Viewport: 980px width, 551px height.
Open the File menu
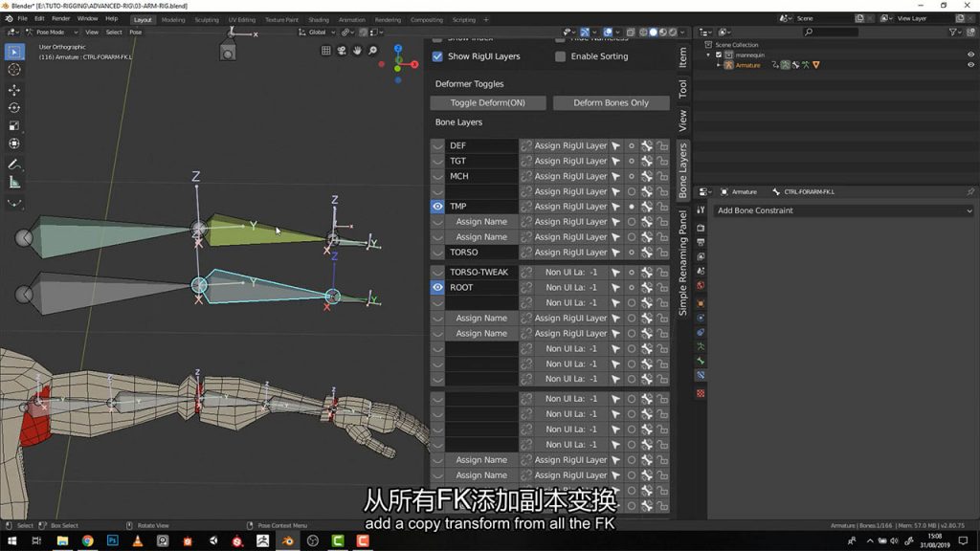point(23,19)
